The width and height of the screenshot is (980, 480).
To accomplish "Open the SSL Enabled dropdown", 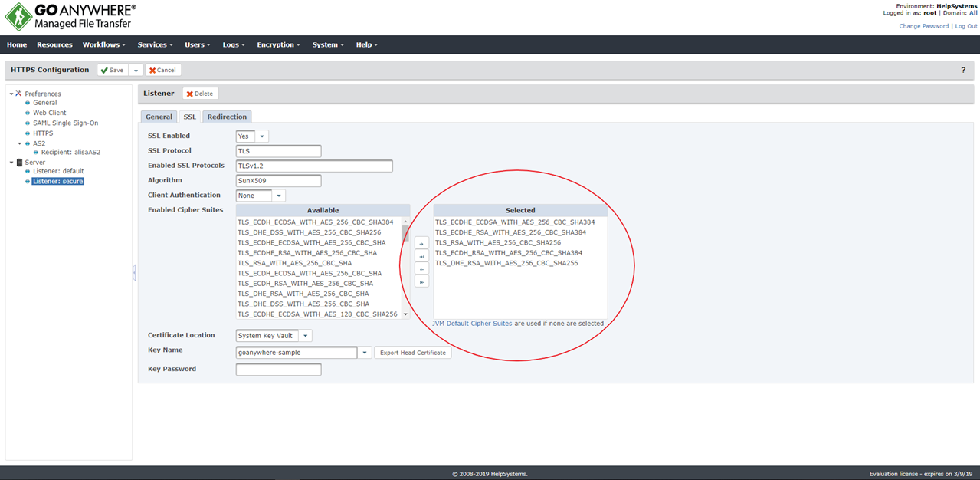I will (x=262, y=136).
